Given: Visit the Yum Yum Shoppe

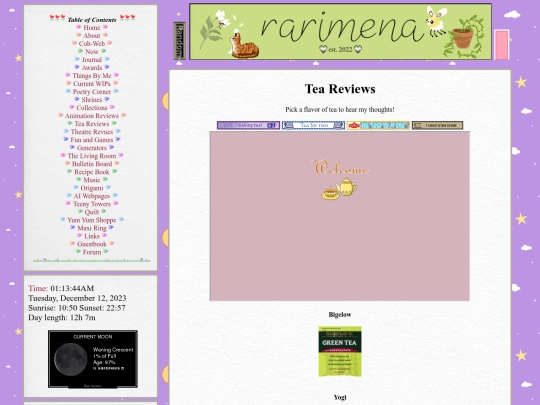Looking at the screenshot, I should pyautogui.click(x=92, y=220).
